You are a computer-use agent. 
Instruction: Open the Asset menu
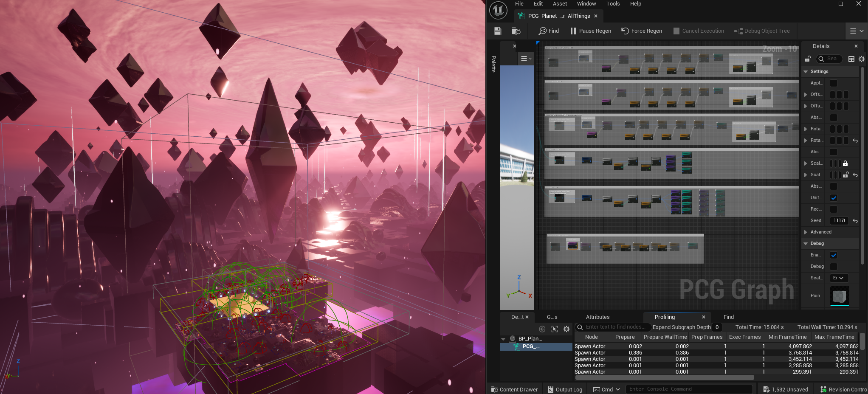tap(560, 4)
